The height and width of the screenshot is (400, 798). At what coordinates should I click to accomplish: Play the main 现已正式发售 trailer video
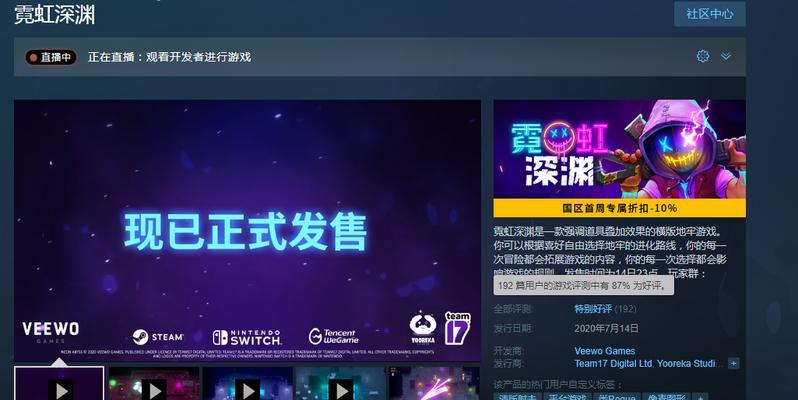coord(247,230)
